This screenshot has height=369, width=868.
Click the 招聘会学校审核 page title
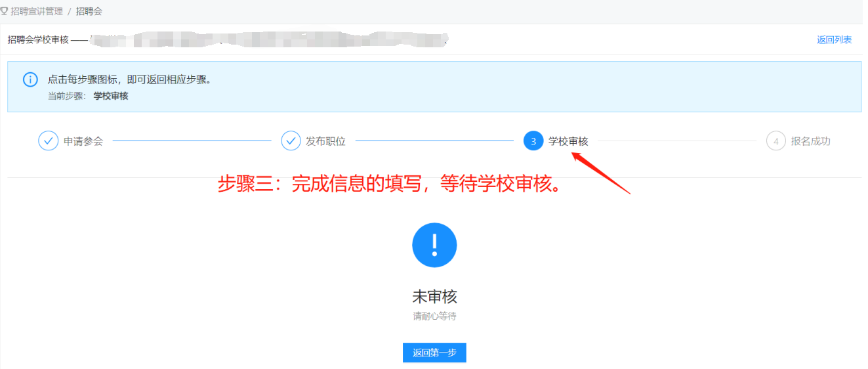tap(38, 39)
